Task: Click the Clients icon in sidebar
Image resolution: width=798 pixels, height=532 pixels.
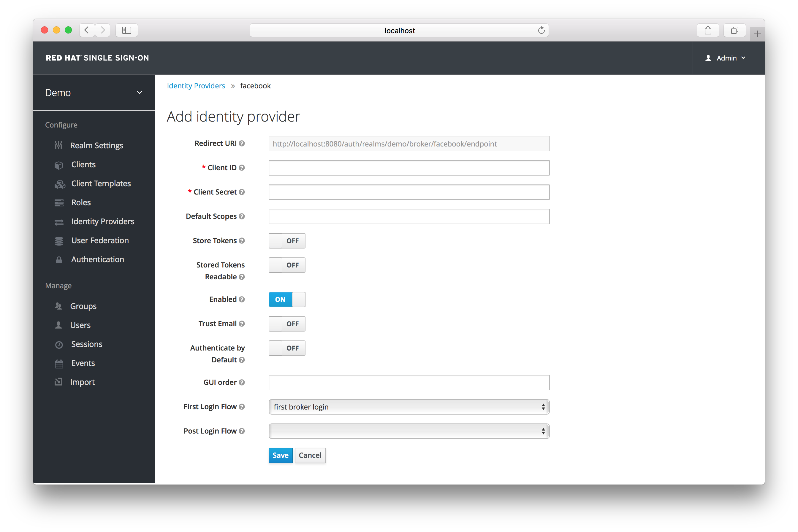Action: click(58, 165)
